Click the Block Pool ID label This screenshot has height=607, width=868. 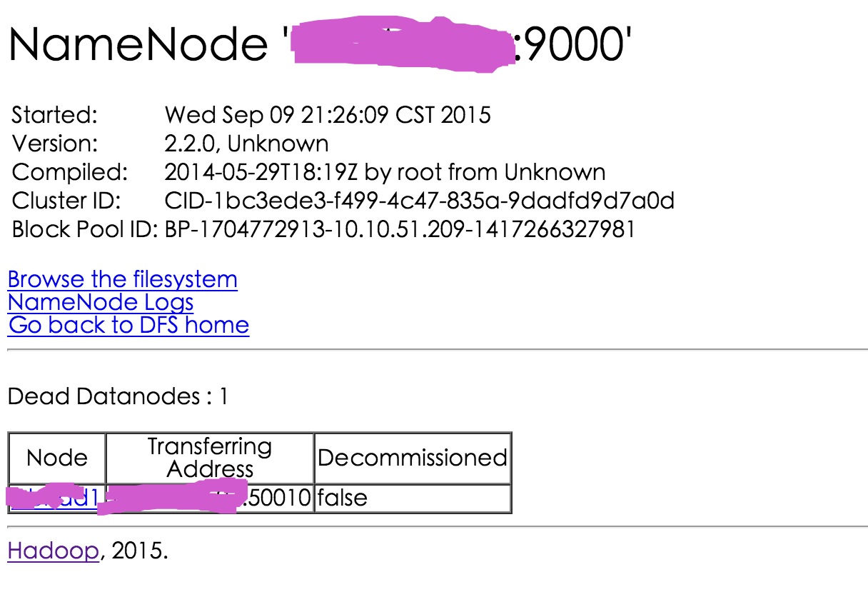coord(84,229)
